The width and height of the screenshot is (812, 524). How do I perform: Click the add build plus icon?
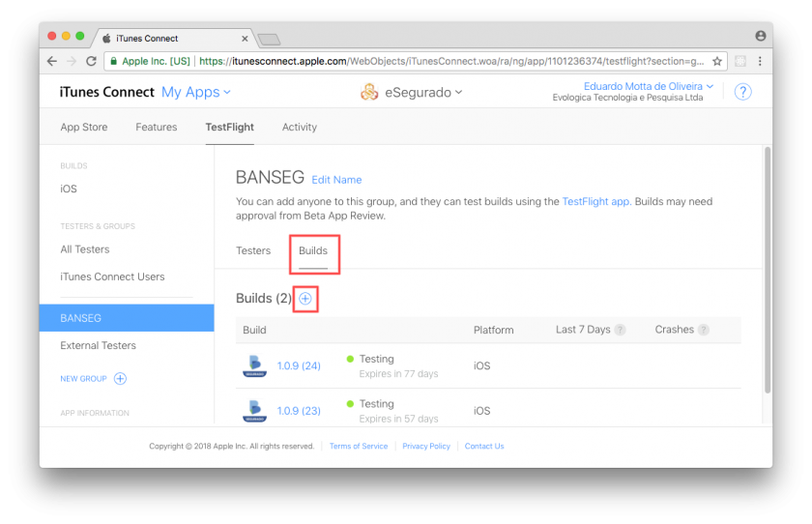(x=305, y=299)
